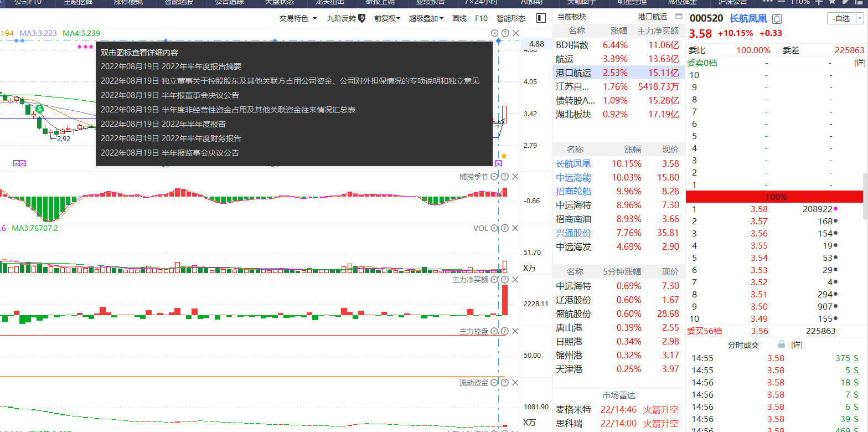This screenshot has height=432, width=868.
Task: Enable the 九阶反转 indicator
Action: click(x=346, y=18)
